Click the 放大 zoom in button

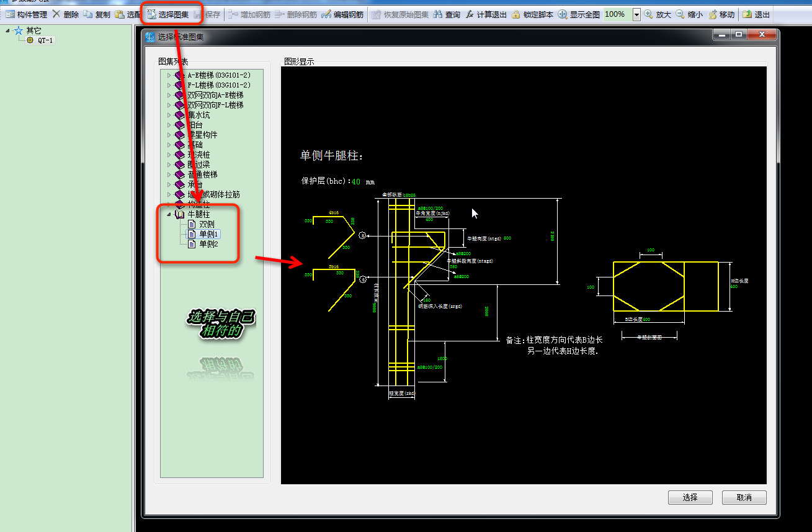point(658,14)
